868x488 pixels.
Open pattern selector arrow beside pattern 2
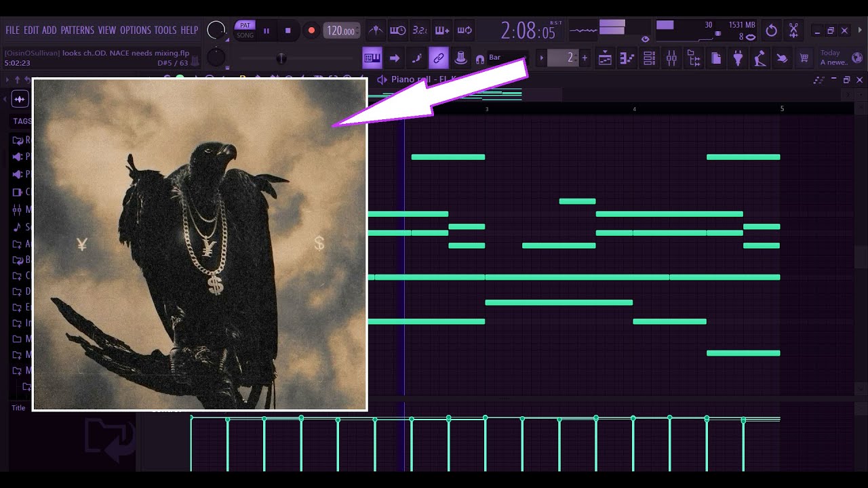click(x=542, y=58)
